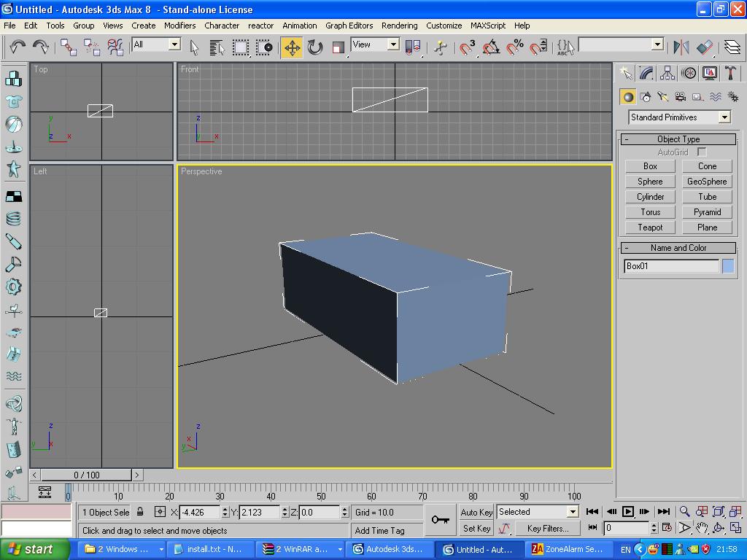Toggle the 3D Snaps magnet button
Viewport: 747px width, 560px height.
pyautogui.click(x=467, y=47)
